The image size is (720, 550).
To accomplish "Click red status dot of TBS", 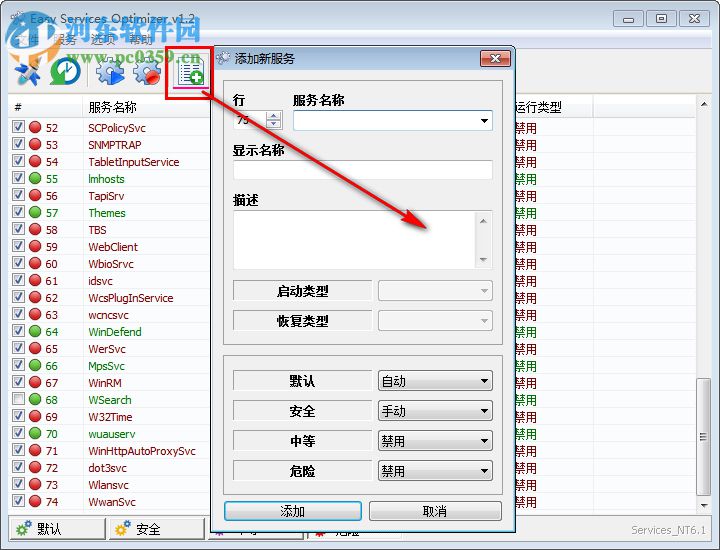I will click(35, 229).
